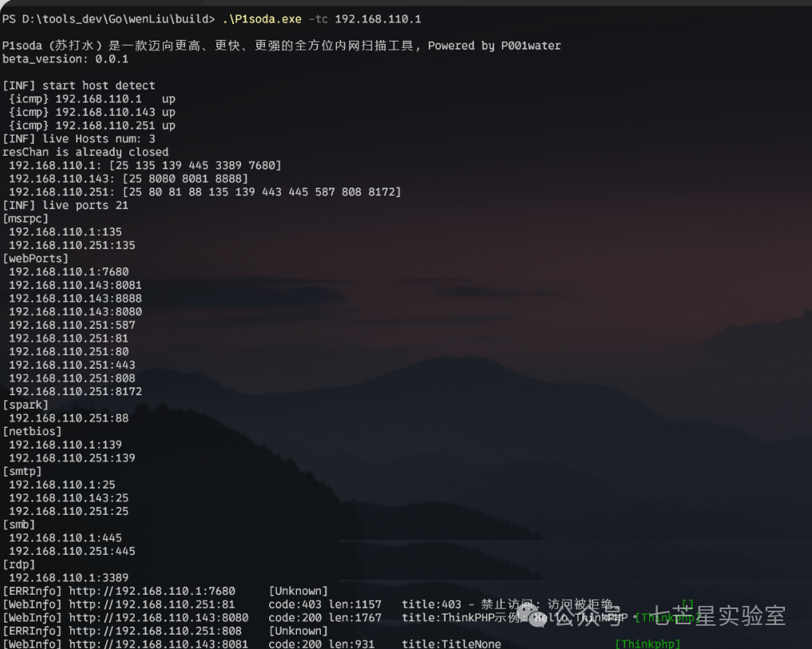Select '{icmp} 192.168.110.143 up' line
The width and height of the screenshot is (812, 649).
click(x=92, y=112)
